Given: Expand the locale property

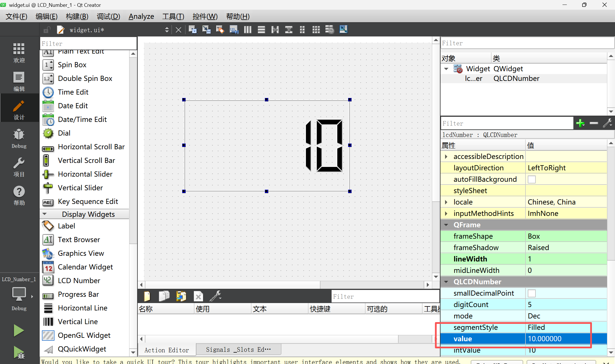Looking at the screenshot, I should [x=446, y=202].
